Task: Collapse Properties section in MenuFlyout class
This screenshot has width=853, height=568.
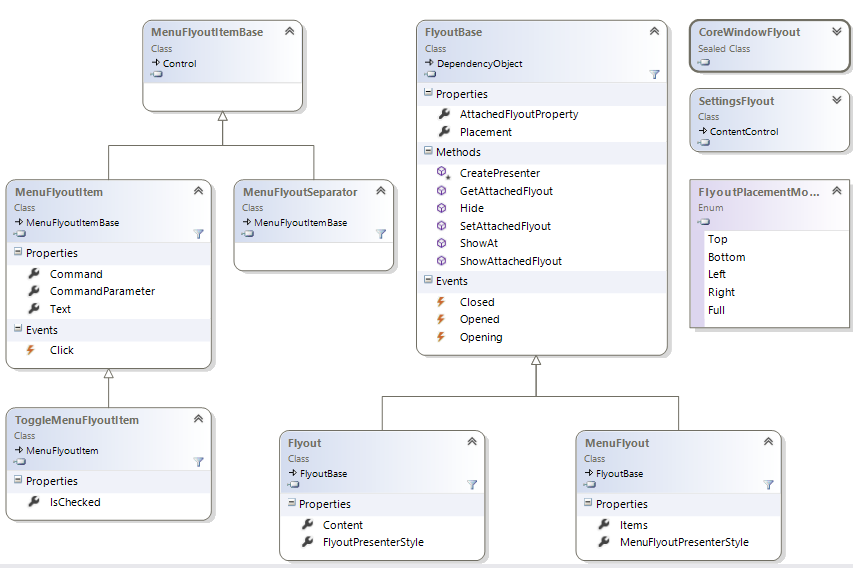Action: pyautogui.click(x=588, y=503)
